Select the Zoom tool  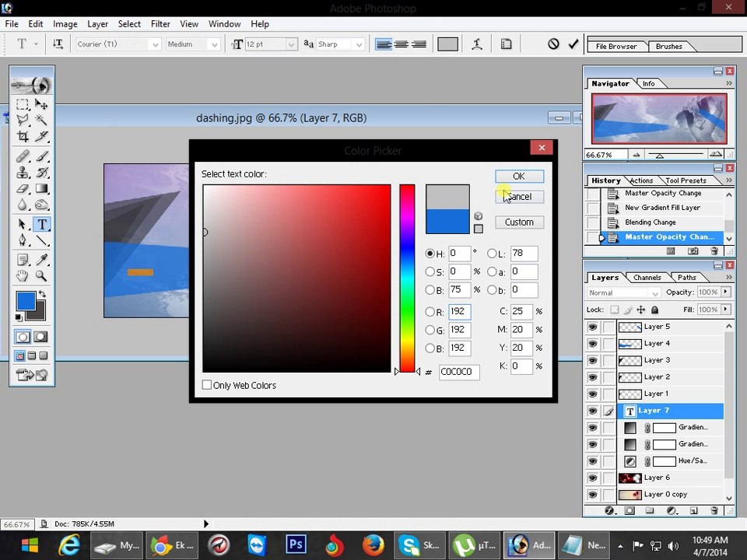[41, 275]
